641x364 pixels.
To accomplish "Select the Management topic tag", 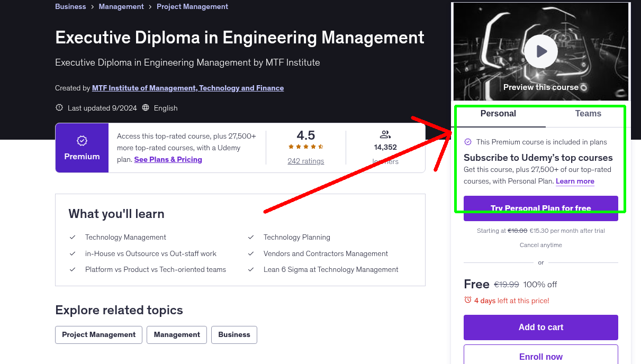I will click(177, 335).
